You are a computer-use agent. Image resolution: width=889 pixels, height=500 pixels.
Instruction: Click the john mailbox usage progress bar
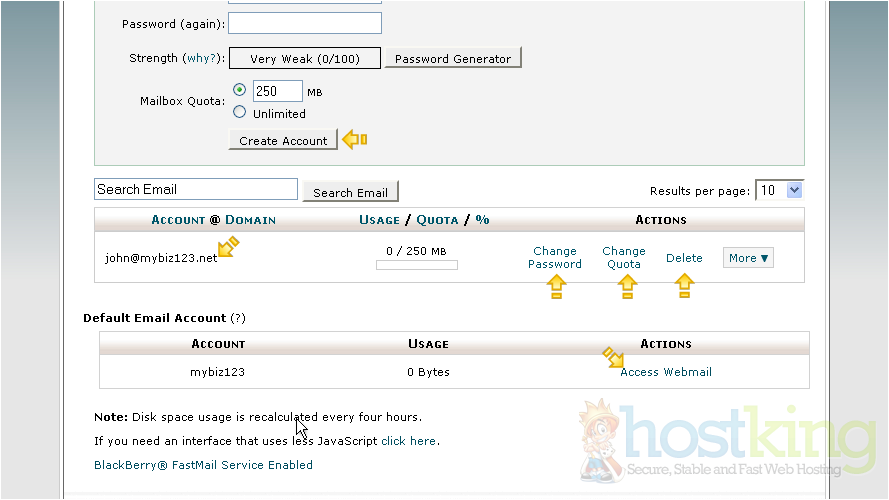pyautogui.click(x=417, y=265)
